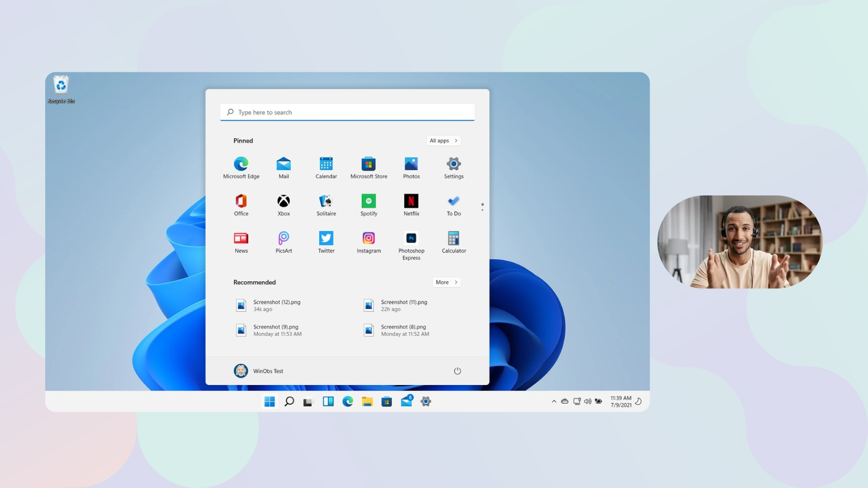Launch Instagram from pinned apps
Image resolution: width=868 pixels, height=488 pixels.
369,242
